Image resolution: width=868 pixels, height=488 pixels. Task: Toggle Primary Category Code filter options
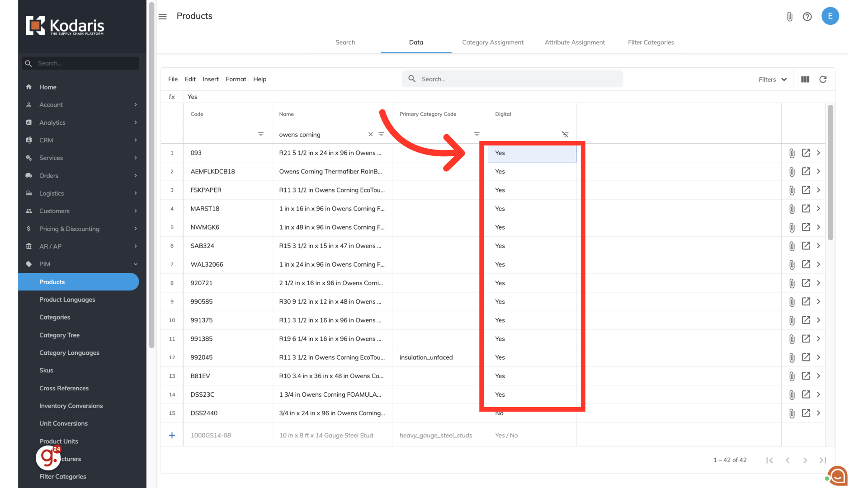(x=476, y=134)
